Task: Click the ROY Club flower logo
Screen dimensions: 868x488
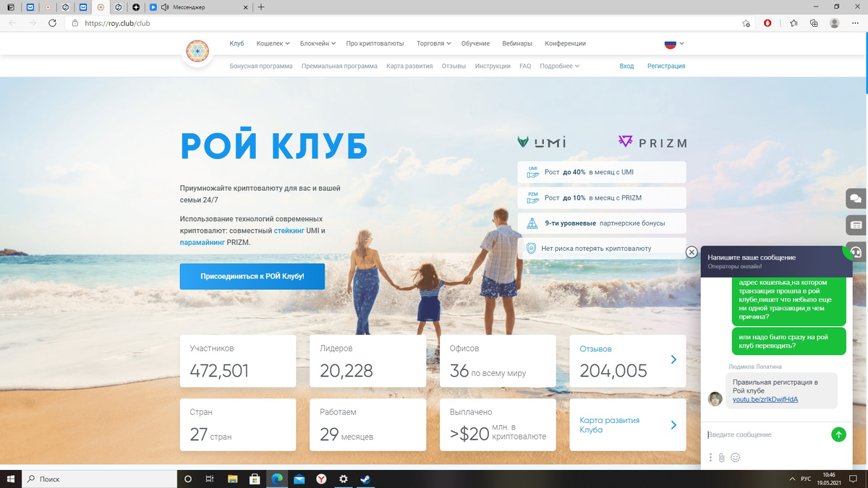Action: [x=197, y=50]
